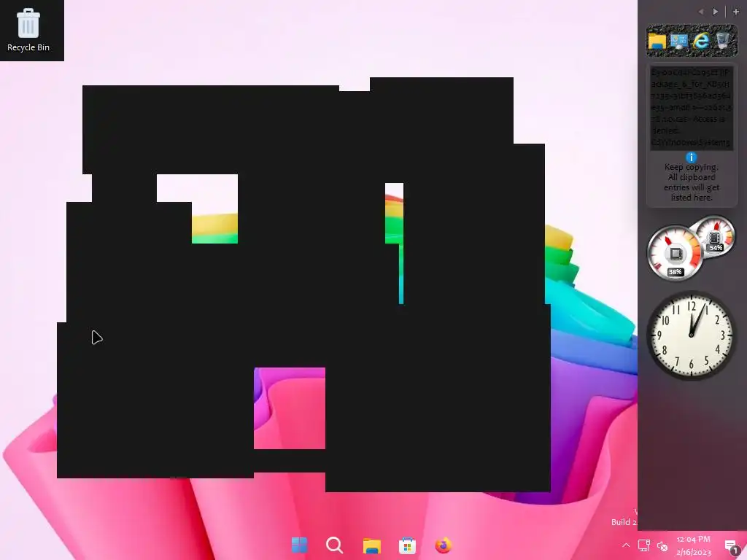The height and width of the screenshot is (560, 747).
Task: Select the clipboard entry text in clipboard gadget
Action: [x=692, y=108]
